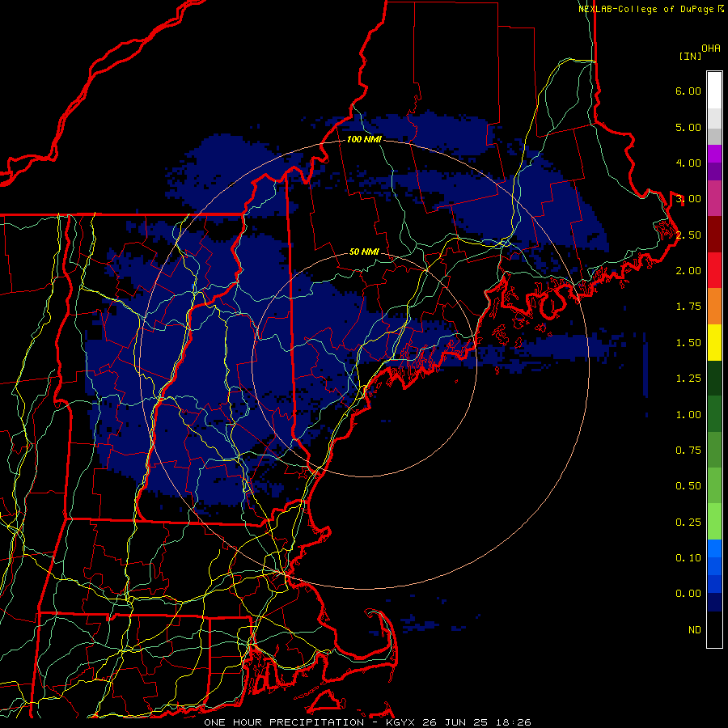Select the 1.50 legend value
This screenshot has width=728, height=728.
[688, 343]
